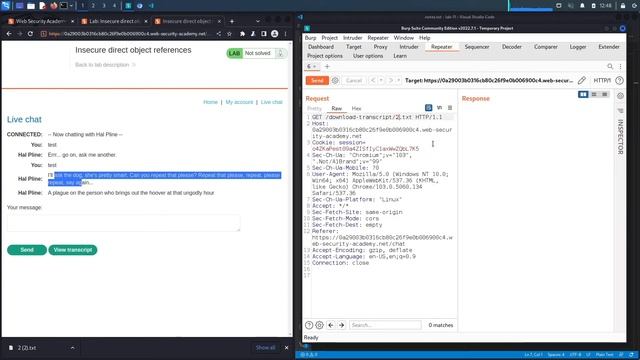640x360 pixels.
Task: Click the My account link
Action: tap(239, 102)
